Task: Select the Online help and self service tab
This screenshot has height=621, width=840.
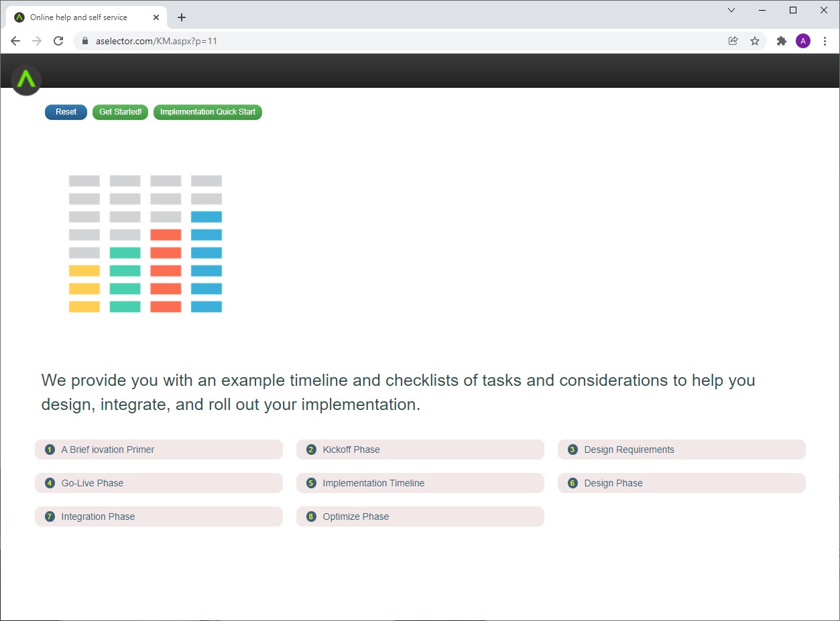Action: (87, 17)
